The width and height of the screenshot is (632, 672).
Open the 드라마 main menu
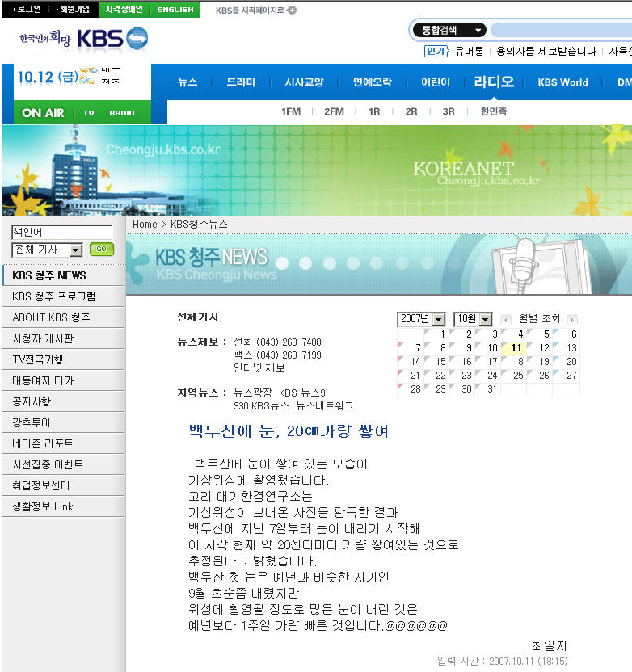241,82
